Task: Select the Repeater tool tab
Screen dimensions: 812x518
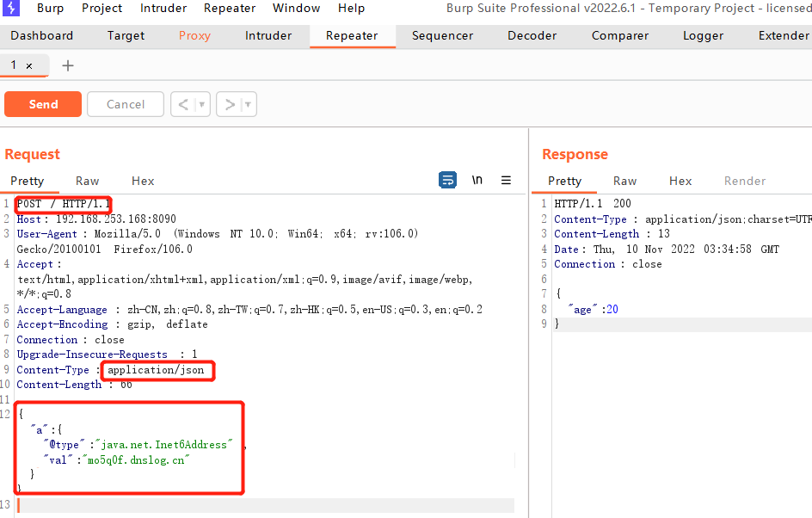Action: (352, 36)
